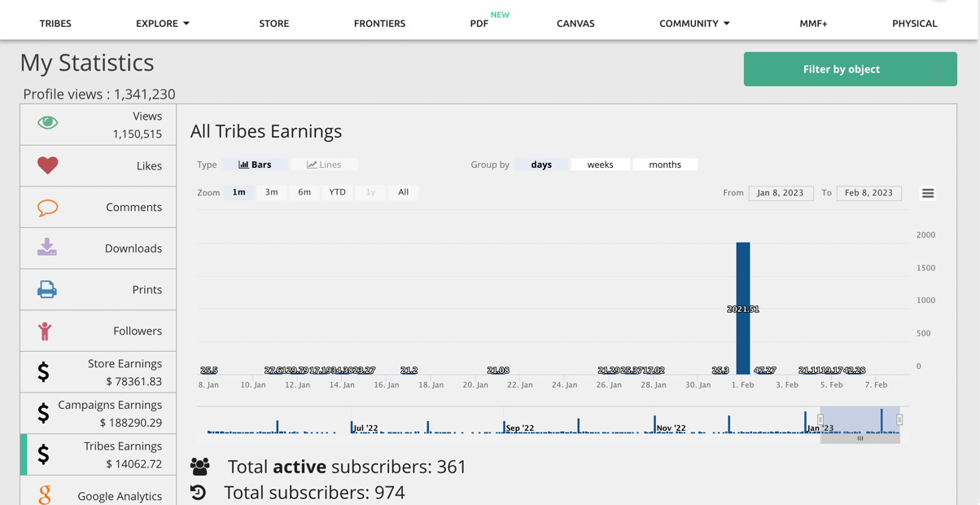The height and width of the screenshot is (505, 980).
Task: Click the Followers person icon
Action: (x=45, y=331)
